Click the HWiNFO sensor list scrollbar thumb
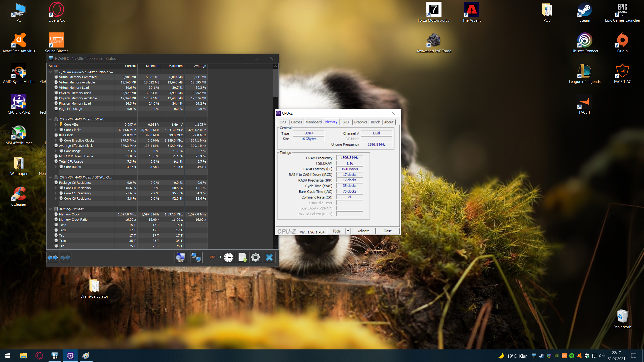This screenshot has width=644, height=362. [275, 82]
